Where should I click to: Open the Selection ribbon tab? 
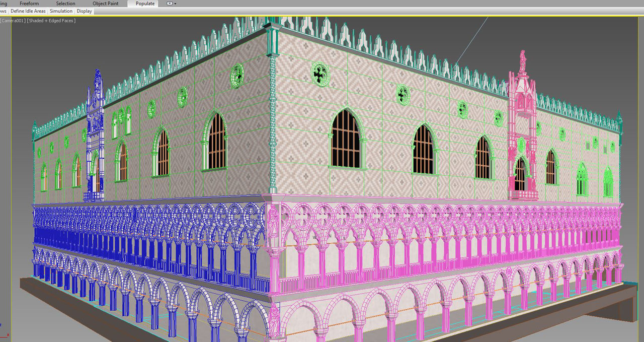click(65, 4)
